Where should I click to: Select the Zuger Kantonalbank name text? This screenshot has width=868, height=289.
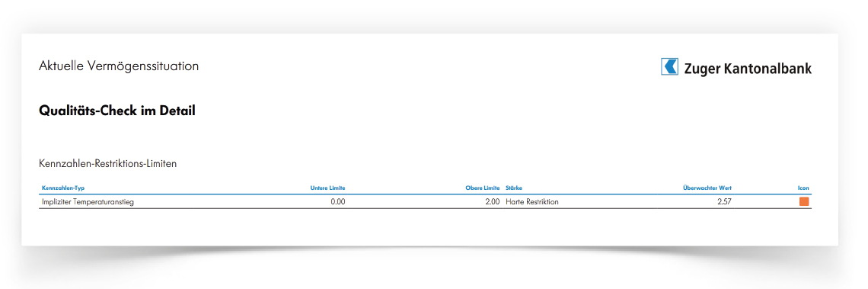click(748, 68)
